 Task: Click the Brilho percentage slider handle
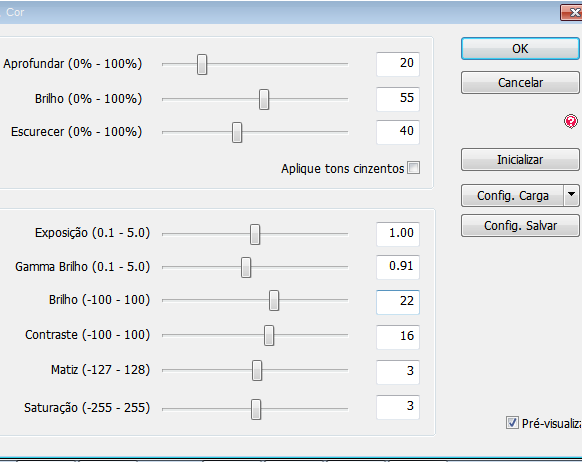[x=264, y=99]
